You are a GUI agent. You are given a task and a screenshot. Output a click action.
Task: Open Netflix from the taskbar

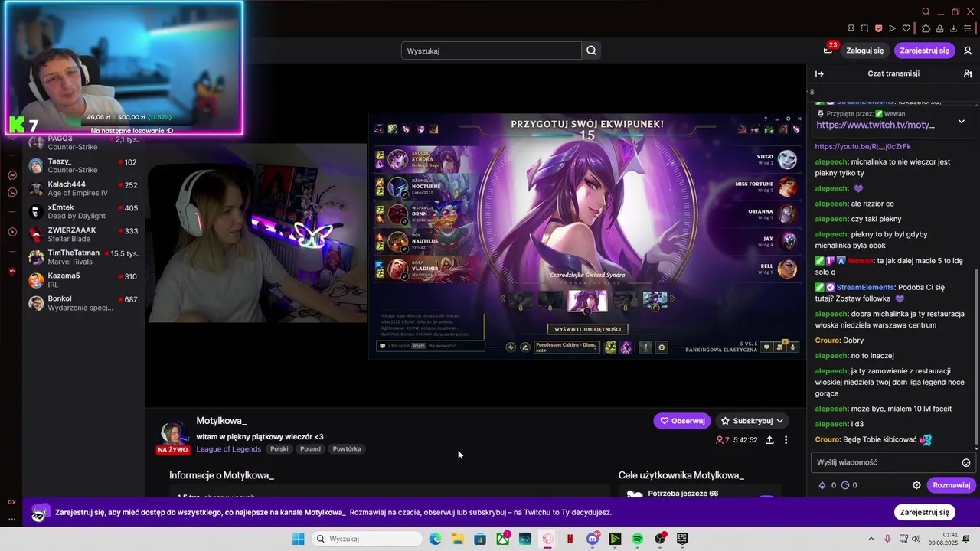pos(570,539)
